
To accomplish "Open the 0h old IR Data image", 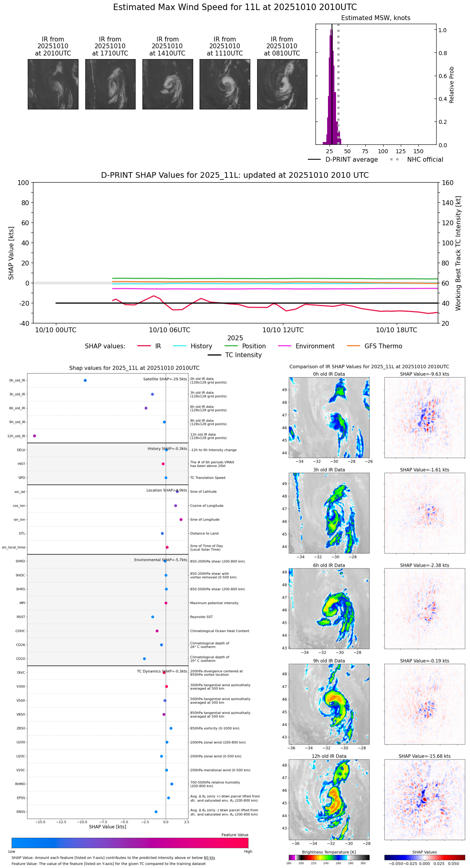I will pyautogui.click(x=329, y=418).
